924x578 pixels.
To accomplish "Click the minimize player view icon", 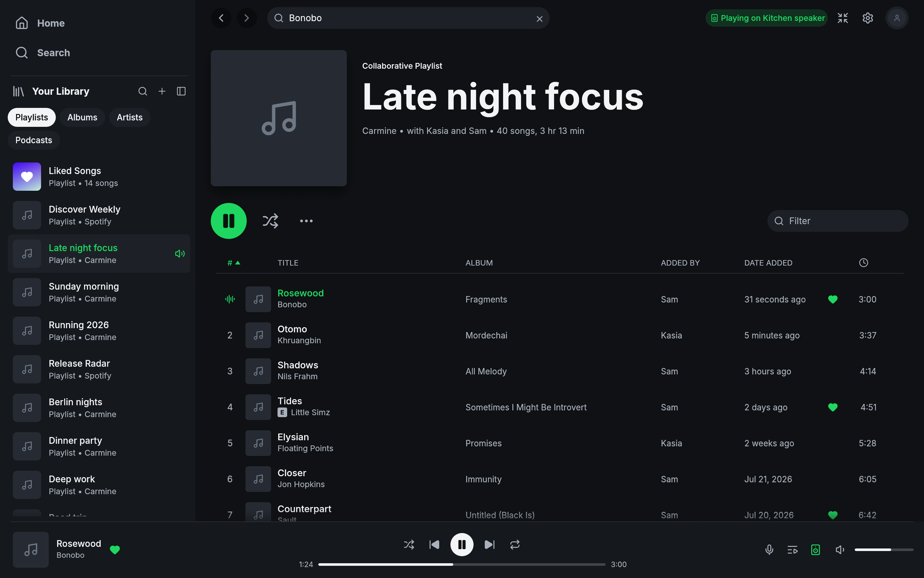I will point(843,18).
